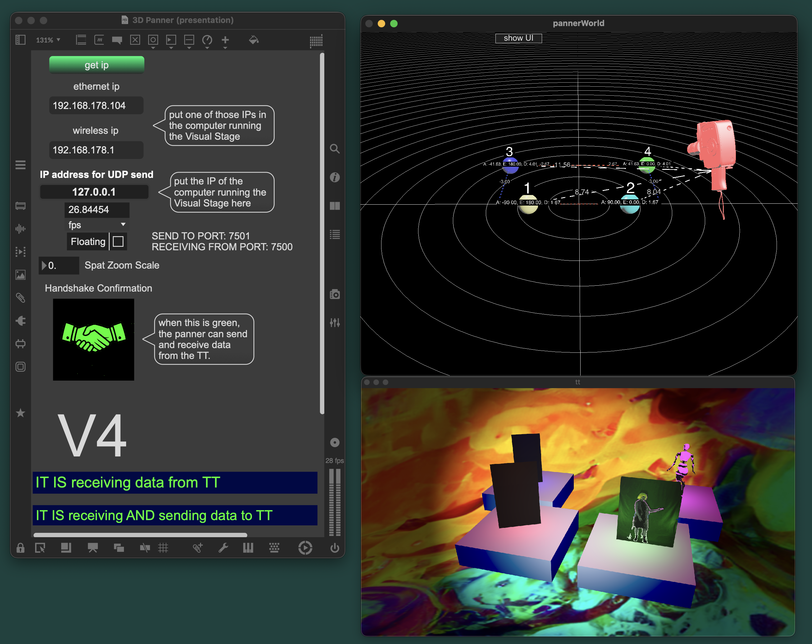Toggle the audio power button
The height and width of the screenshot is (644, 812).
coord(335,548)
